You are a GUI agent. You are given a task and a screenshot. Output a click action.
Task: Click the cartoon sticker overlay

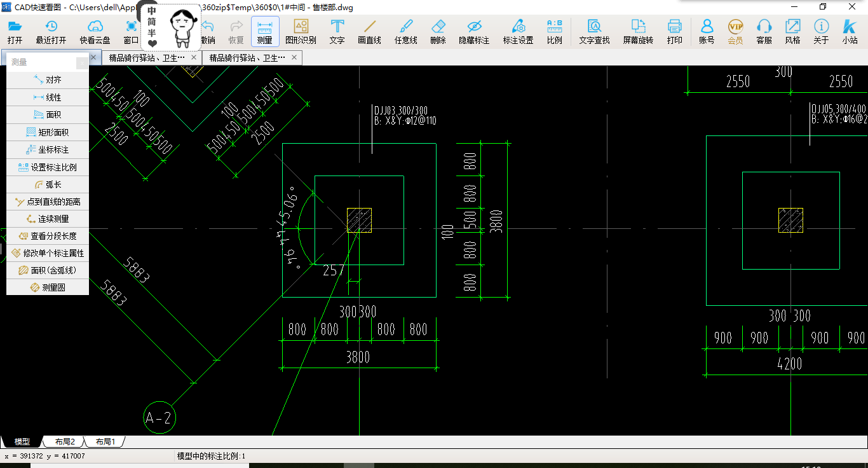(170, 27)
